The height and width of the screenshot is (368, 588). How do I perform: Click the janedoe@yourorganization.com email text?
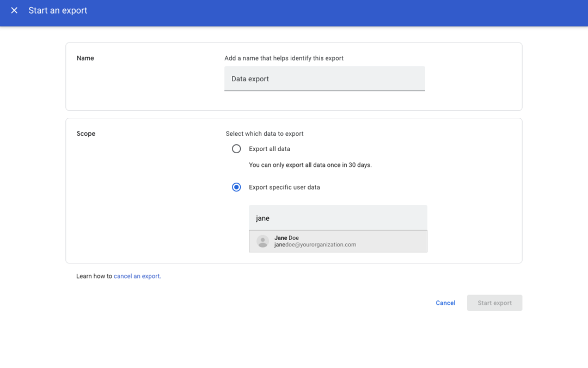click(315, 244)
